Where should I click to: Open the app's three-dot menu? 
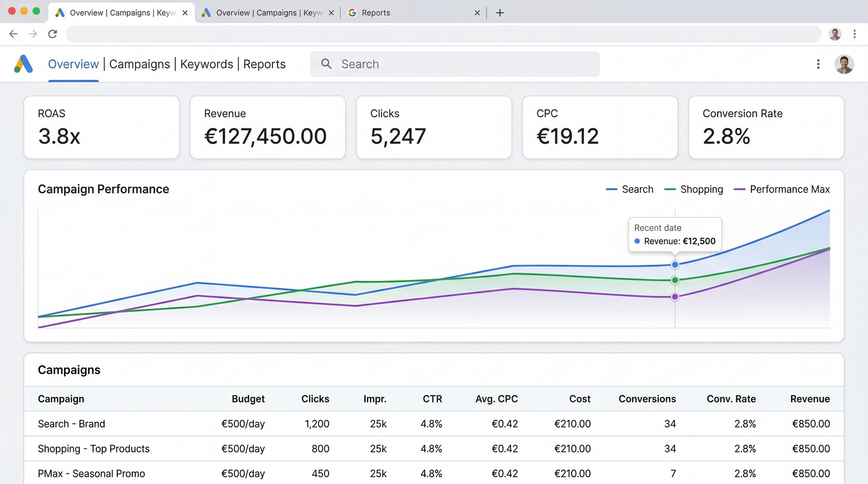[x=818, y=64]
